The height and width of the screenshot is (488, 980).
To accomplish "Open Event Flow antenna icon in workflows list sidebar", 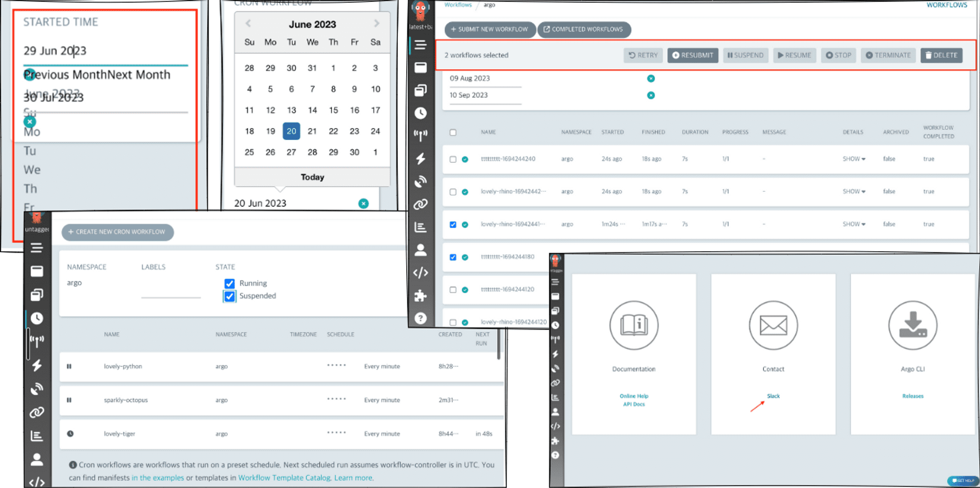I will coord(420,135).
